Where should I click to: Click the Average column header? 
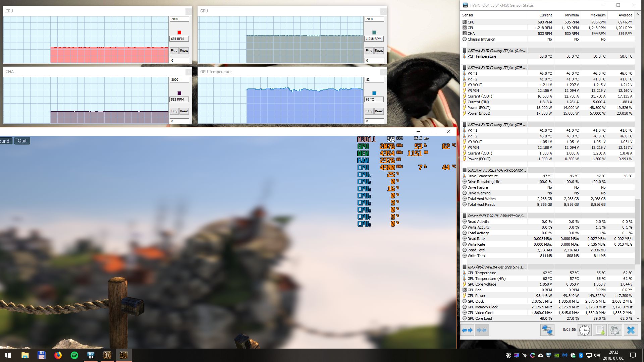pyautogui.click(x=621, y=15)
